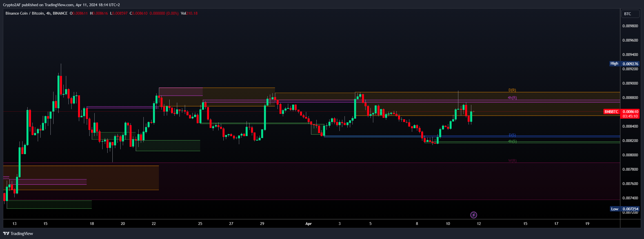This screenshot has width=644, height=239.
Task: Click the 4h(R) resistance zone label
Action: [512, 98]
